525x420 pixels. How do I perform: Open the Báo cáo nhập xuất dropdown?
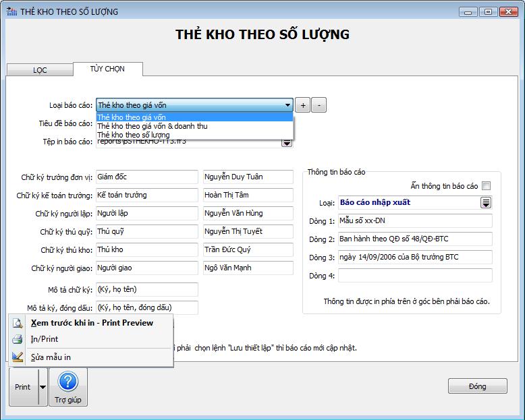(x=485, y=203)
